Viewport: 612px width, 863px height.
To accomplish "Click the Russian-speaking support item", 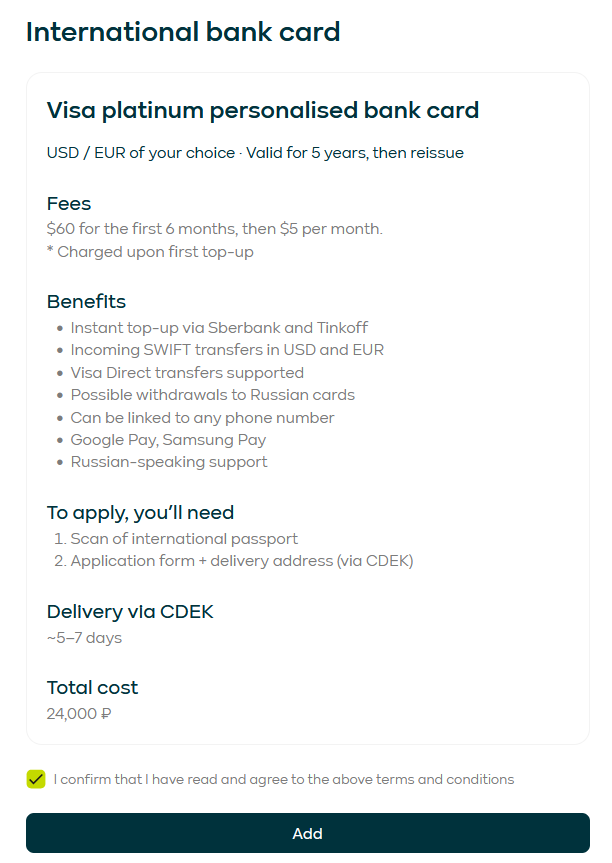I will click(x=169, y=462).
